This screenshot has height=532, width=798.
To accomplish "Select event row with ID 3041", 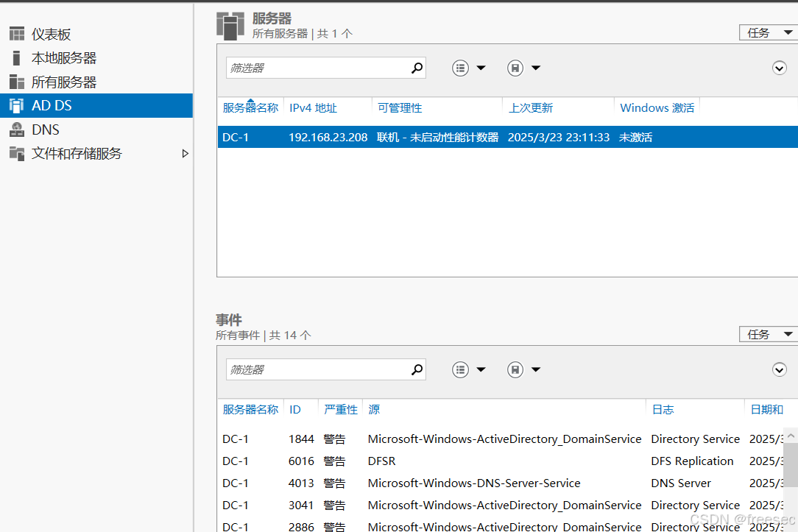I will point(501,505).
